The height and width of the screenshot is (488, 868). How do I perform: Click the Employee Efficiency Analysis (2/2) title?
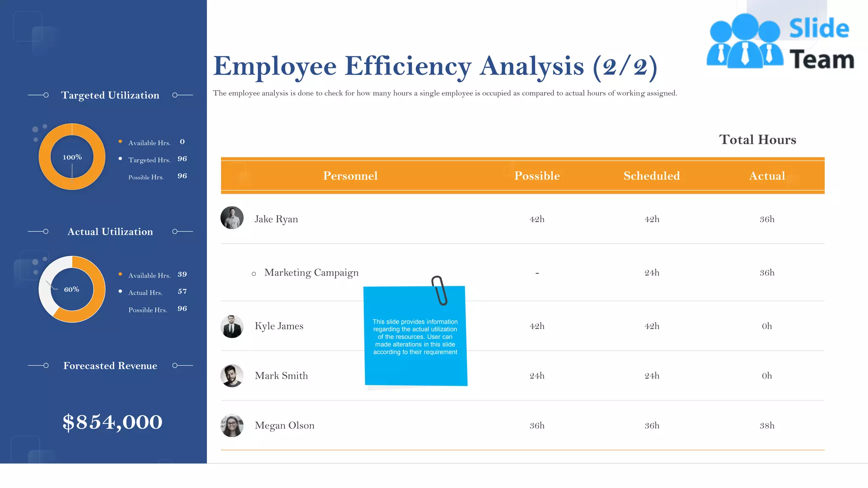435,67
